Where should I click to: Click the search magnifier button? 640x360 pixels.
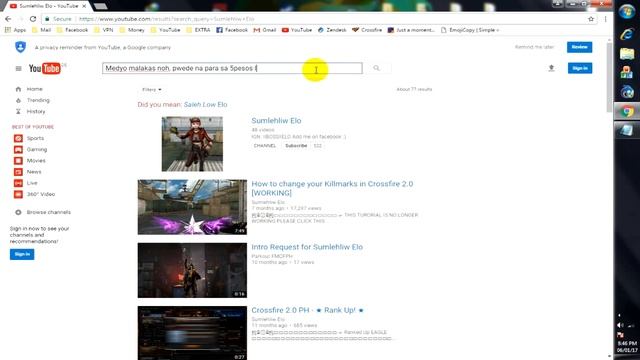376,68
